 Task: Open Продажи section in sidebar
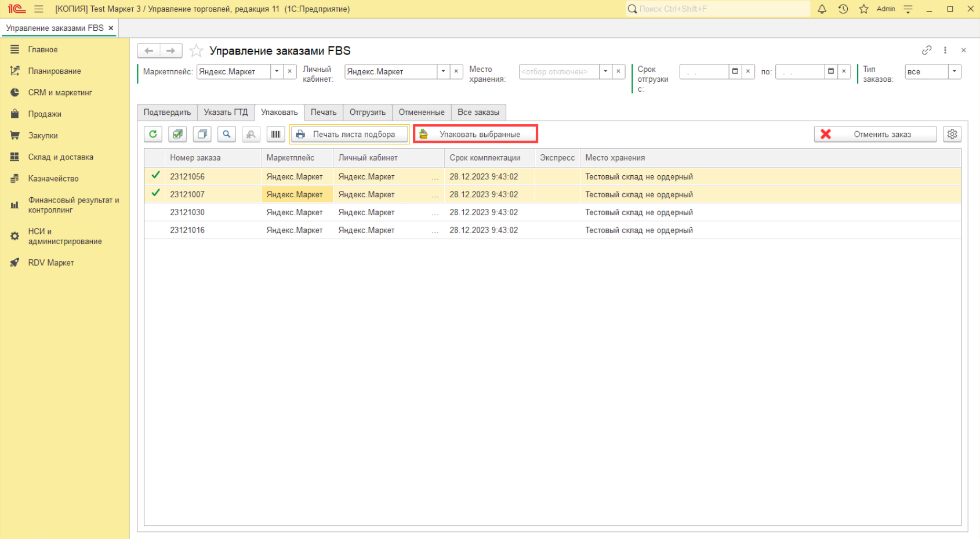click(x=45, y=114)
